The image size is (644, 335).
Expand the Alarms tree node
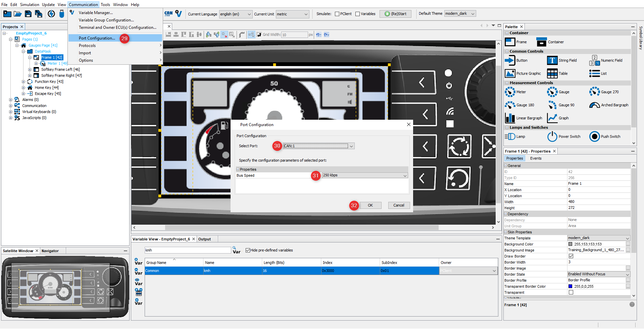click(x=11, y=100)
